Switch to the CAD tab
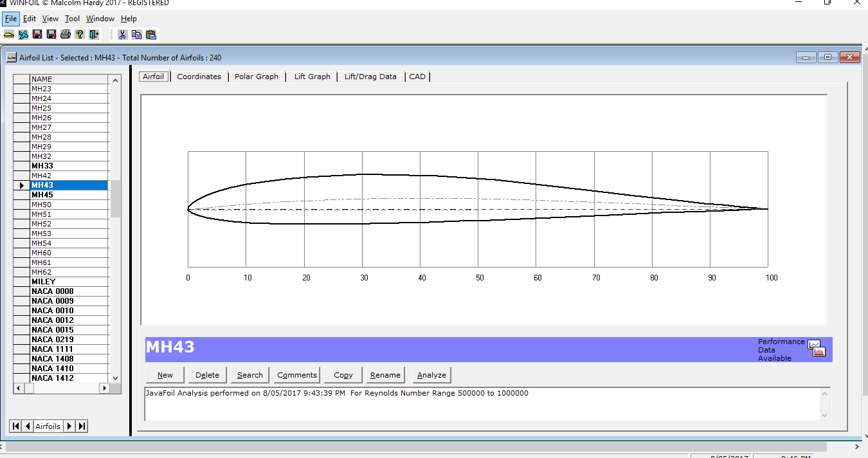The image size is (868, 458). [x=417, y=76]
